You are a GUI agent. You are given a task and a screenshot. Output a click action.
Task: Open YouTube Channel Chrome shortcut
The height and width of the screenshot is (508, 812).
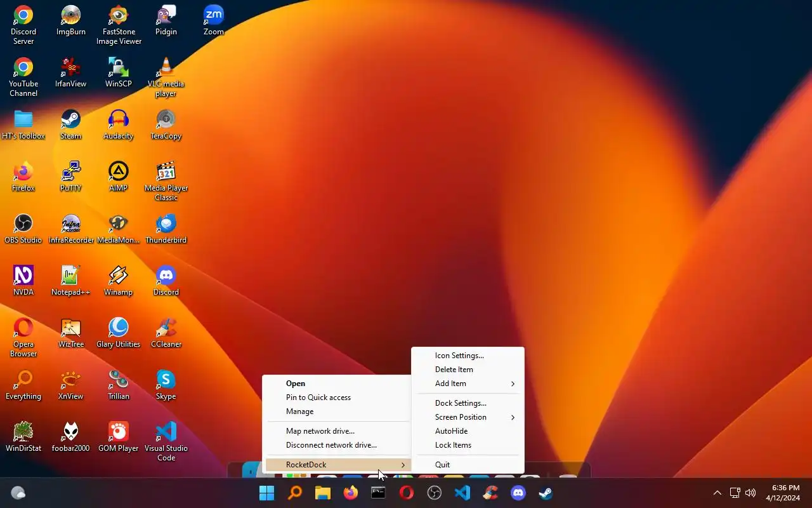click(23, 77)
